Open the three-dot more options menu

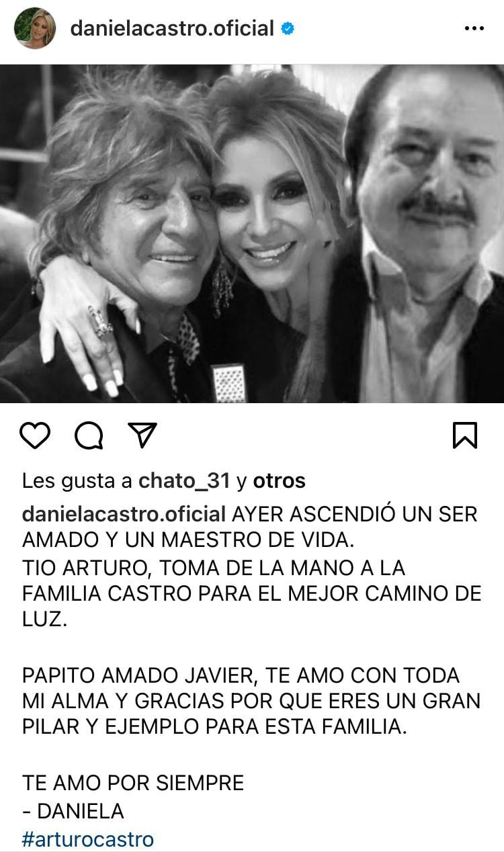tap(474, 28)
